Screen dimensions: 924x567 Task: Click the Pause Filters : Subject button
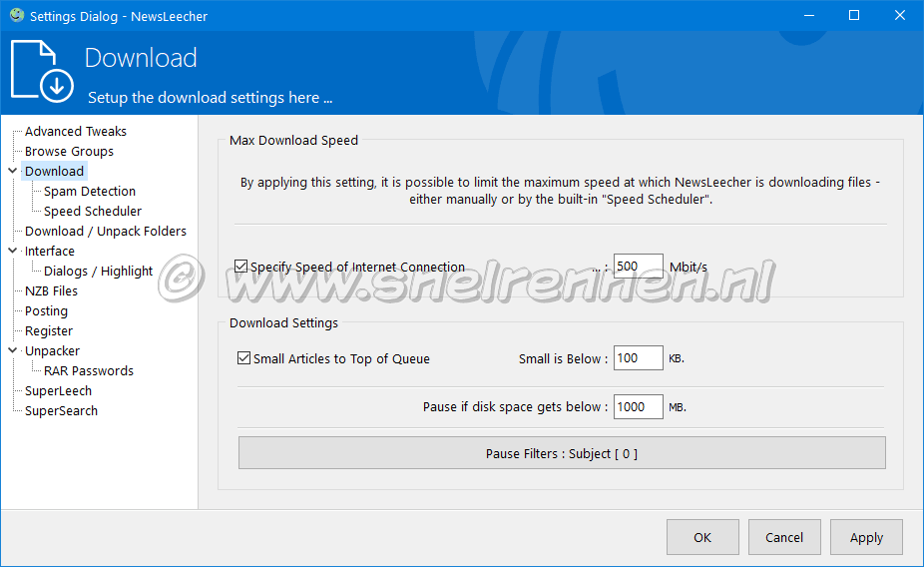[562, 452]
